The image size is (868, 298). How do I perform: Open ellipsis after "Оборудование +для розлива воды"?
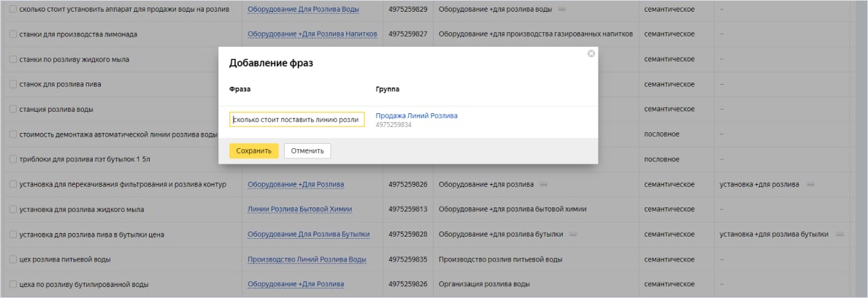click(x=562, y=9)
